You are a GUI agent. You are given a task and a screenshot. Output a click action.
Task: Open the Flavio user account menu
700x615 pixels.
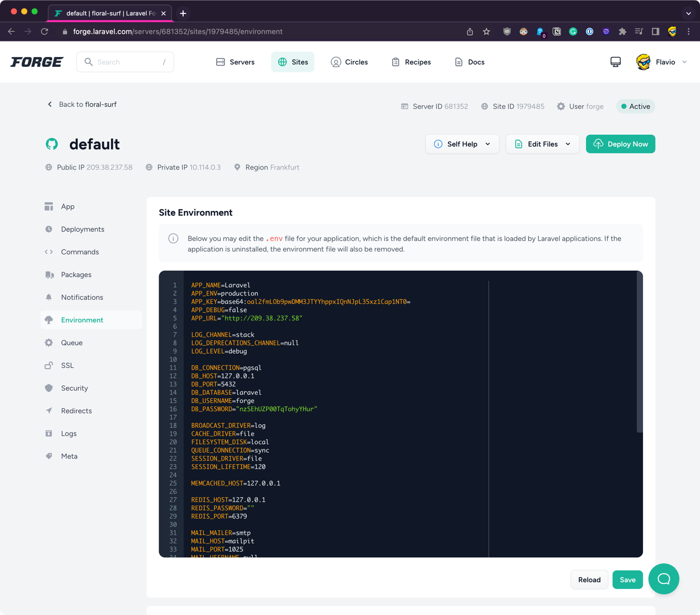pos(662,62)
